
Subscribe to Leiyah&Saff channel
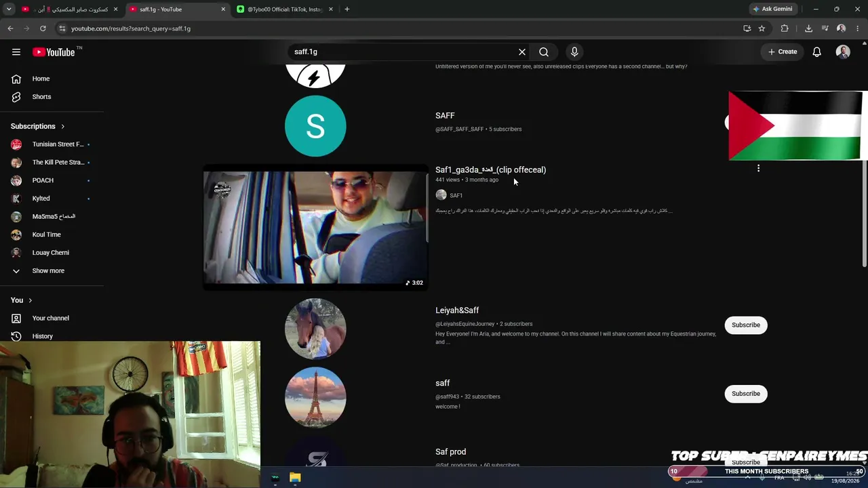[x=746, y=325]
